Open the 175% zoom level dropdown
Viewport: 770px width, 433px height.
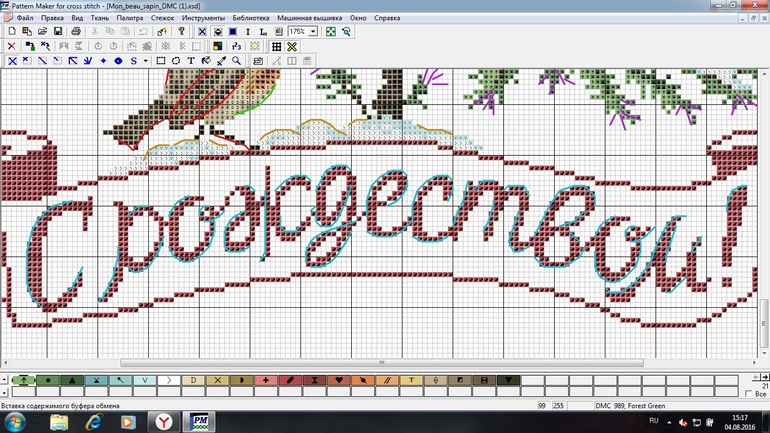click(313, 32)
